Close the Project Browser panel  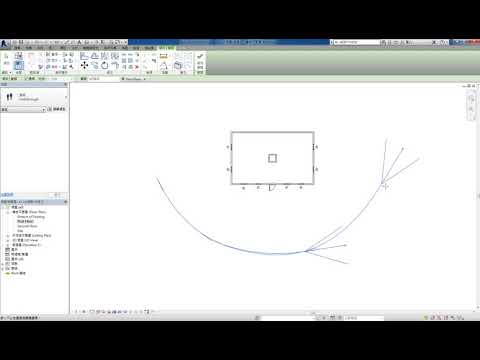[66, 202]
